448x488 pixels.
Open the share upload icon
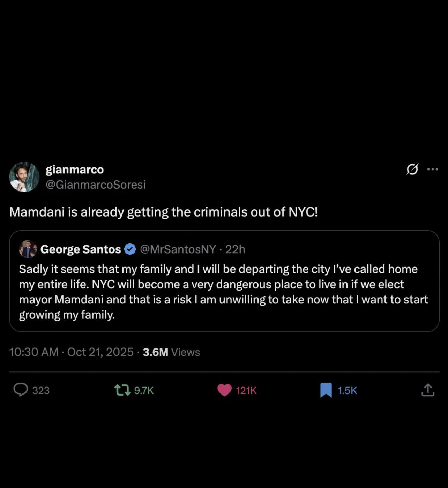(428, 390)
